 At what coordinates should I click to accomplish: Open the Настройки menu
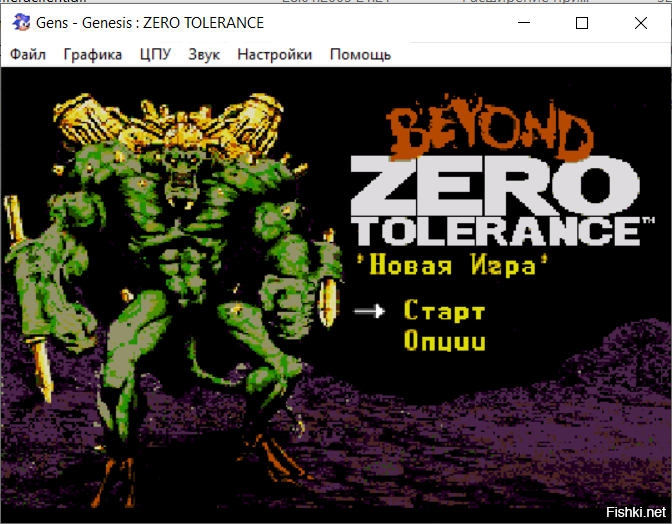pos(275,55)
